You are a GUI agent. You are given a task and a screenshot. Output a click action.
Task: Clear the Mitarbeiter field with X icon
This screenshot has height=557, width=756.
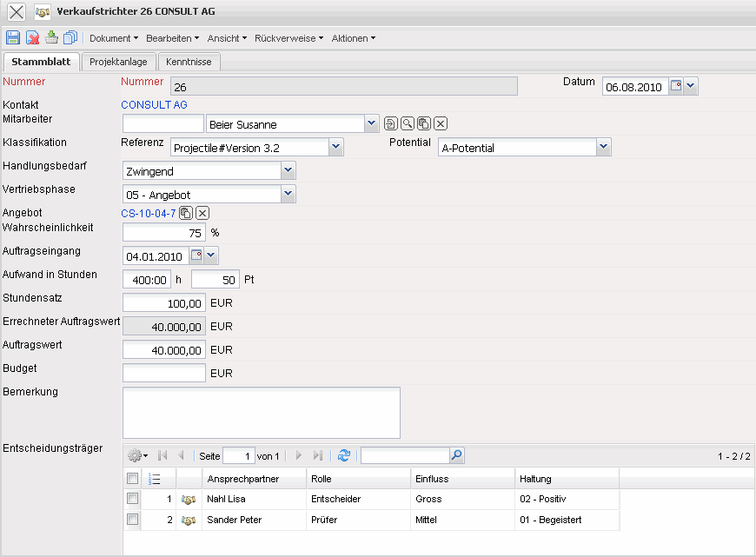(x=441, y=124)
